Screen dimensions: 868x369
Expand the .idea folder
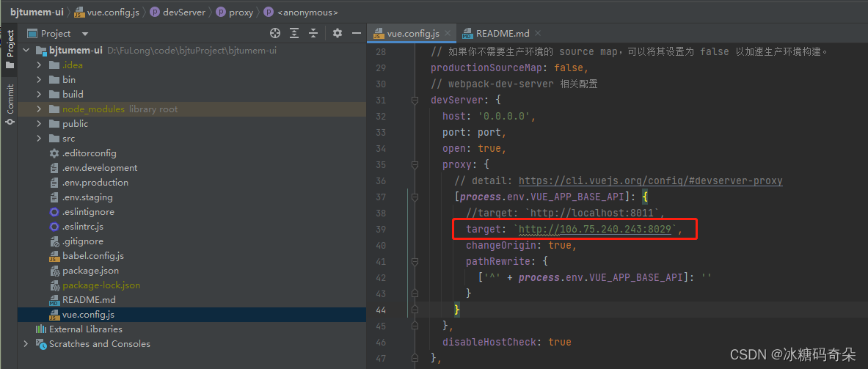39,65
